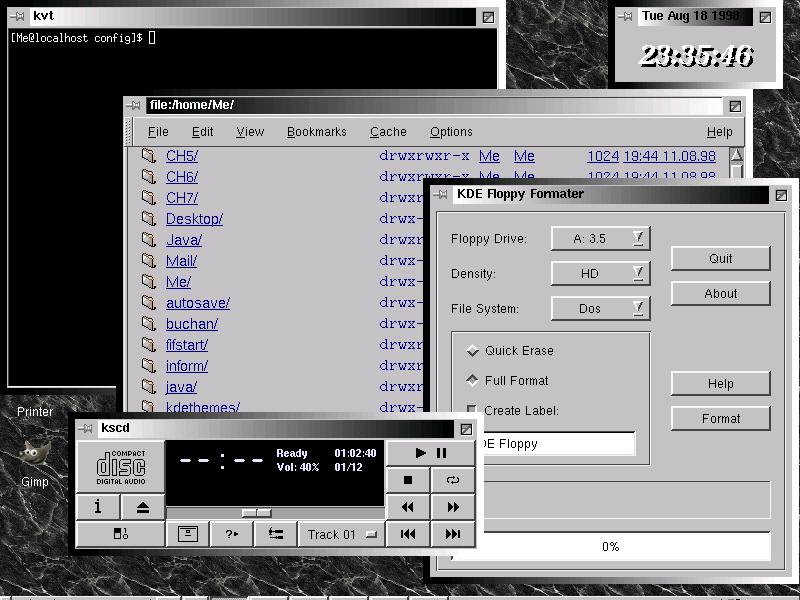Open the kscd info button
The image size is (800, 600).
pos(98,507)
